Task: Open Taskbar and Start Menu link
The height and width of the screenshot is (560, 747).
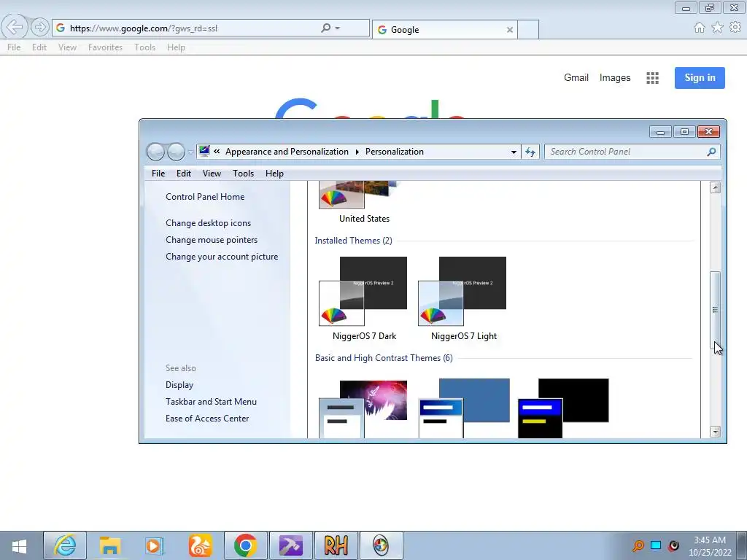Action: [211, 402]
